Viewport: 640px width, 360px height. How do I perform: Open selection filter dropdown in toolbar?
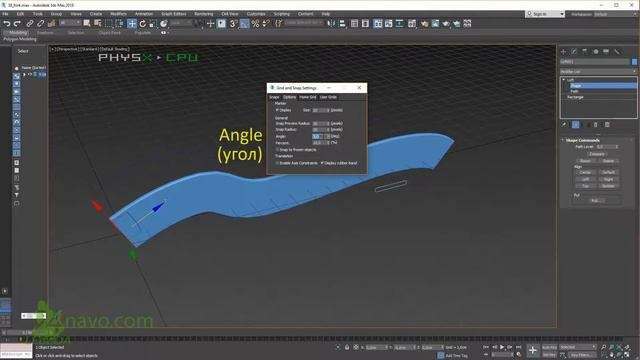coord(70,23)
